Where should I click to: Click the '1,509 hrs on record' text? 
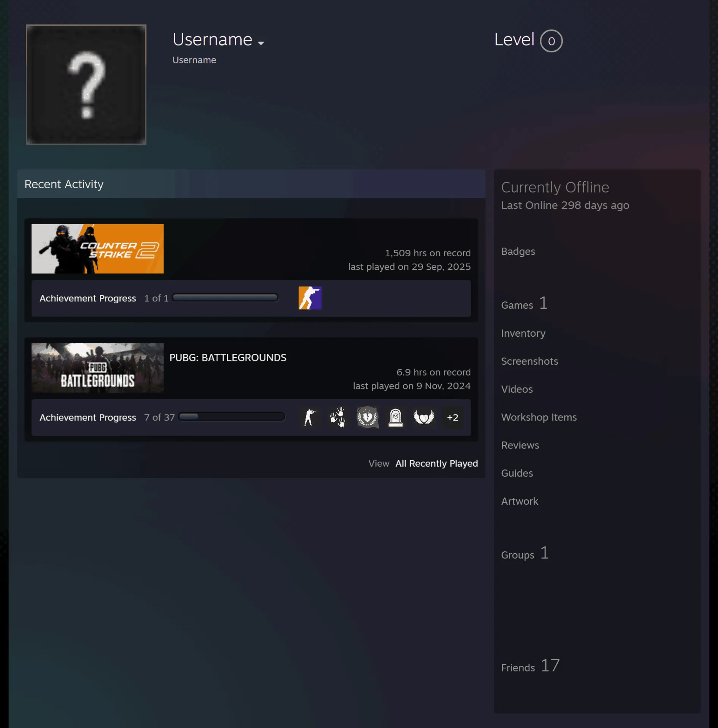click(428, 253)
